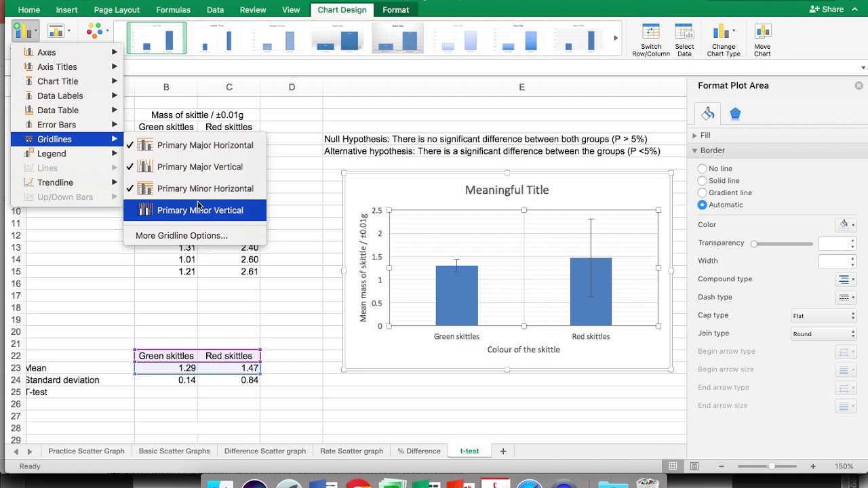Switch to Page Layout view icon
This screenshot has height=488, width=868.
click(x=694, y=466)
